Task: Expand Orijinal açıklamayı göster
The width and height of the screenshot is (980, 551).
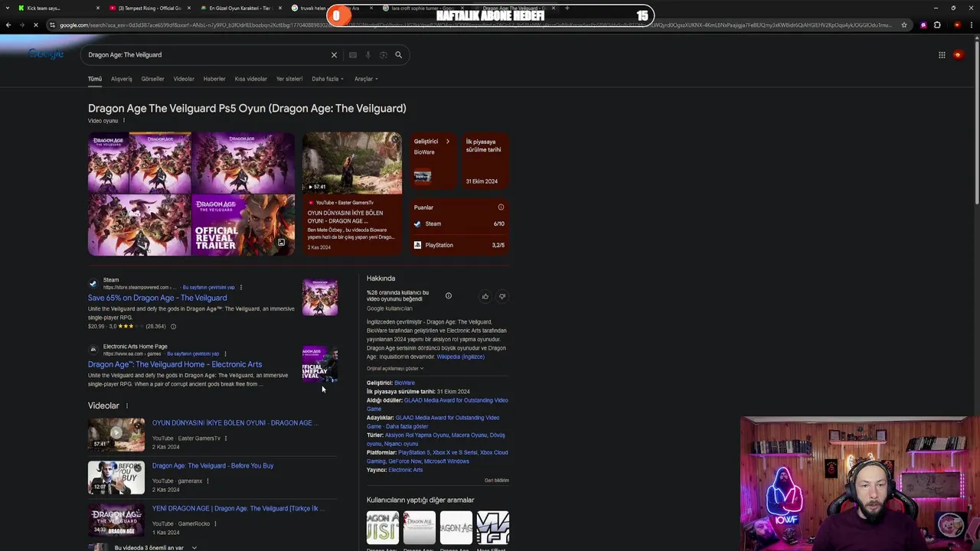Action: [395, 368]
